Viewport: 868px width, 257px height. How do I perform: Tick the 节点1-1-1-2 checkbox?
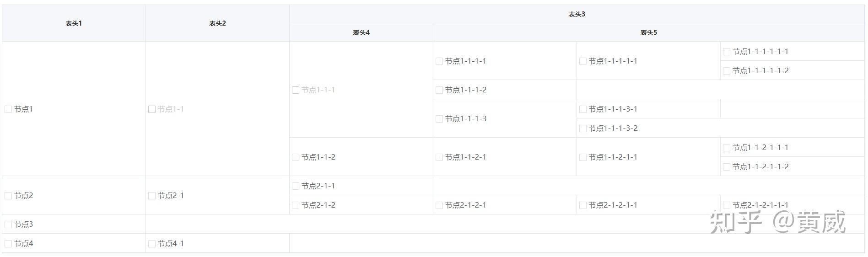[439, 90]
